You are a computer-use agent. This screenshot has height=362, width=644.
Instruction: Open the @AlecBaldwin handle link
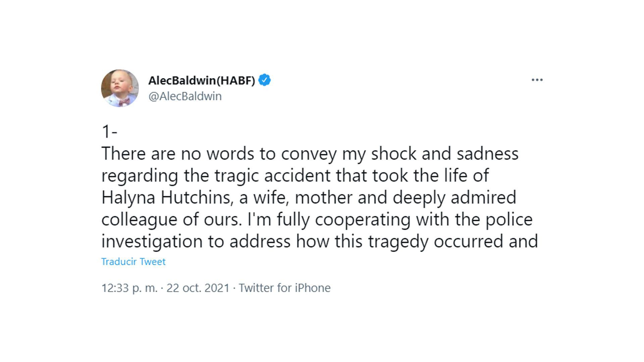tap(185, 96)
